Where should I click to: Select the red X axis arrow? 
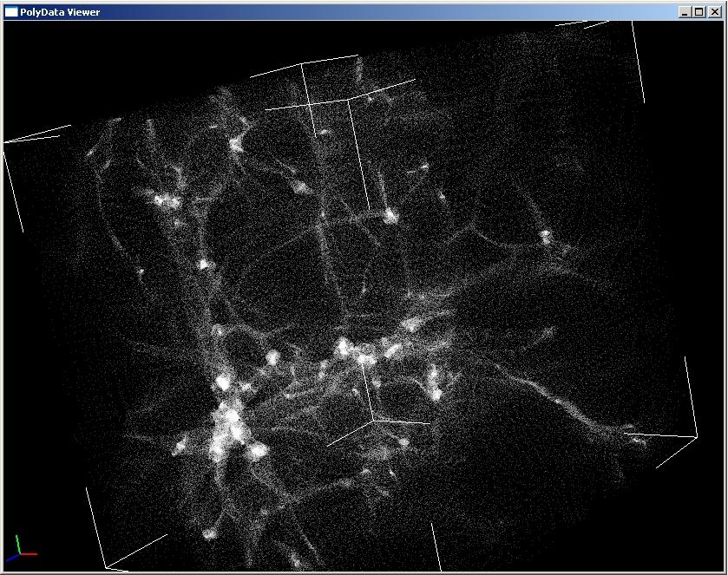click(31, 552)
